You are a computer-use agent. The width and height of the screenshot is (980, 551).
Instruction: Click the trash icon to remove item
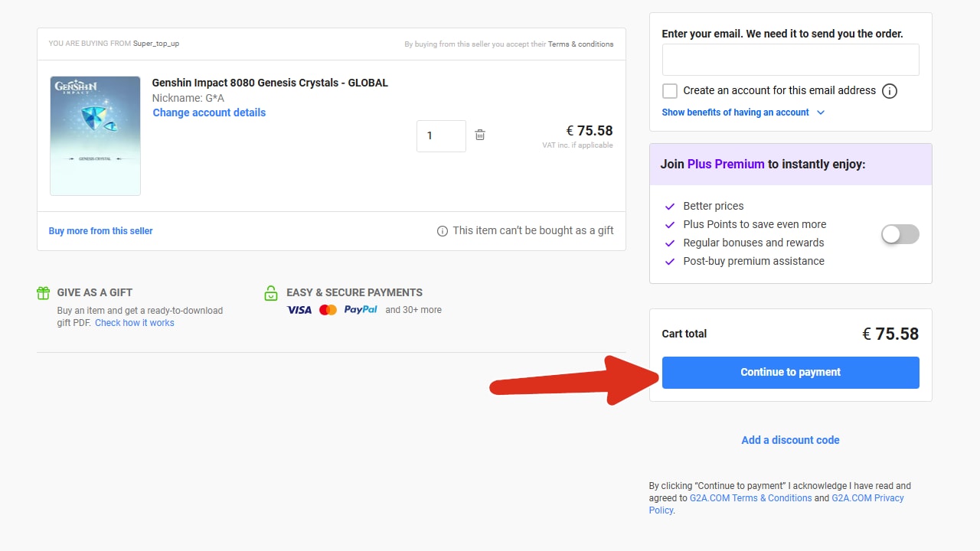click(480, 135)
